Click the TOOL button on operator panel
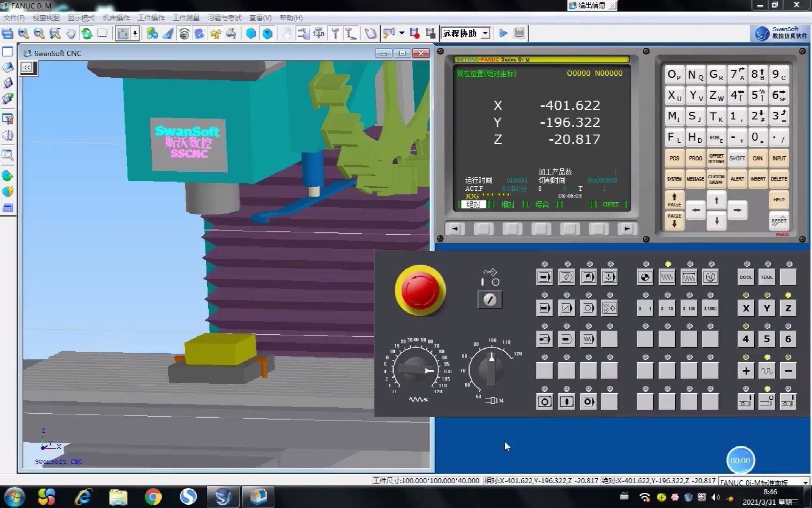This screenshot has height=508, width=812. pos(767,277)
